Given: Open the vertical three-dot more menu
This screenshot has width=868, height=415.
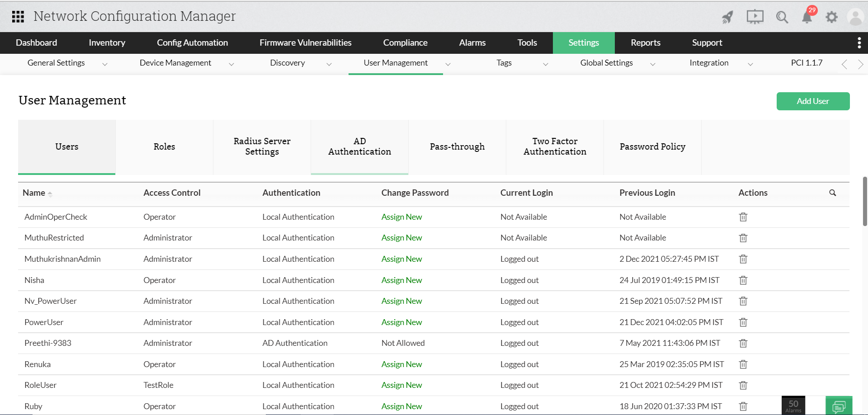Looking at the screenshot, I should pos(859,43).
